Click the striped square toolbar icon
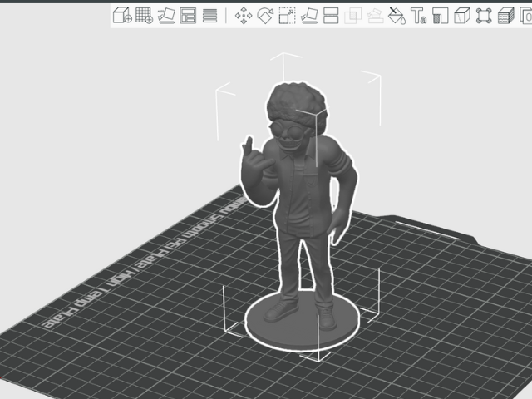Viewport: 532px width, 399px height. pyautogui.click(x=441, y=15)
